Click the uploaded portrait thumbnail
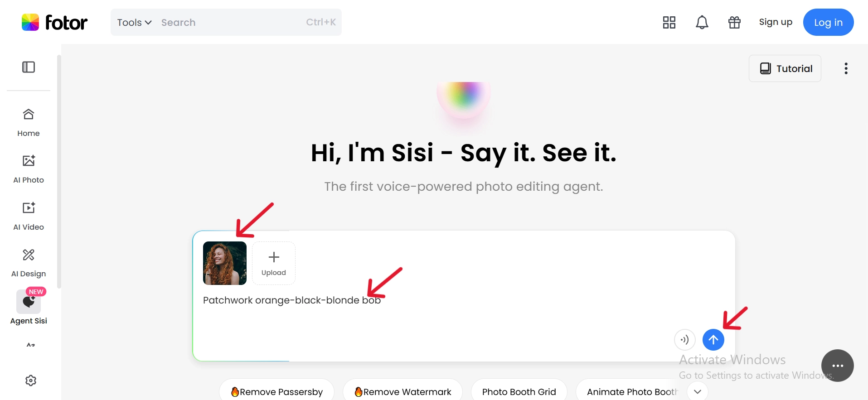Screen dimensions: 868x400 click(x=224, y=263)
